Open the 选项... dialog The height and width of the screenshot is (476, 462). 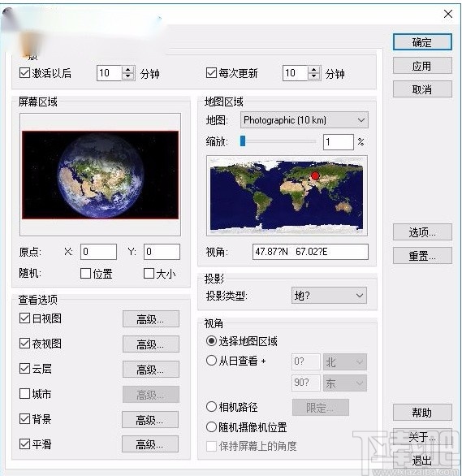click(422, 232)
